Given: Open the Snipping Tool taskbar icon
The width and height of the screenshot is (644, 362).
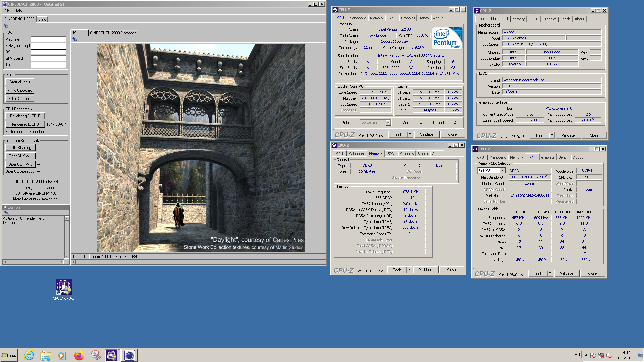Looking at the screenshot, I should (x=96, y=355).
